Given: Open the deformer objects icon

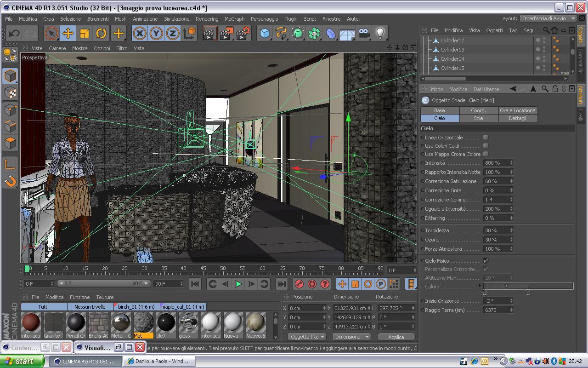Looking at the screenshot, I should tap(331, 33).
